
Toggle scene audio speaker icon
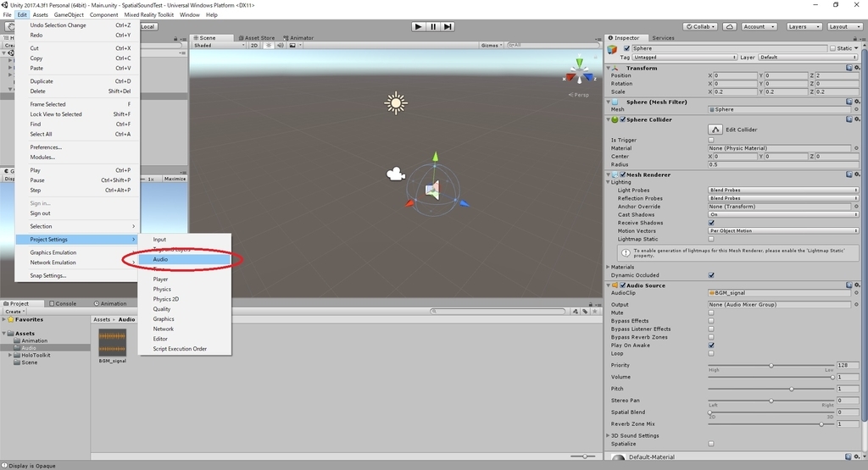280,46
